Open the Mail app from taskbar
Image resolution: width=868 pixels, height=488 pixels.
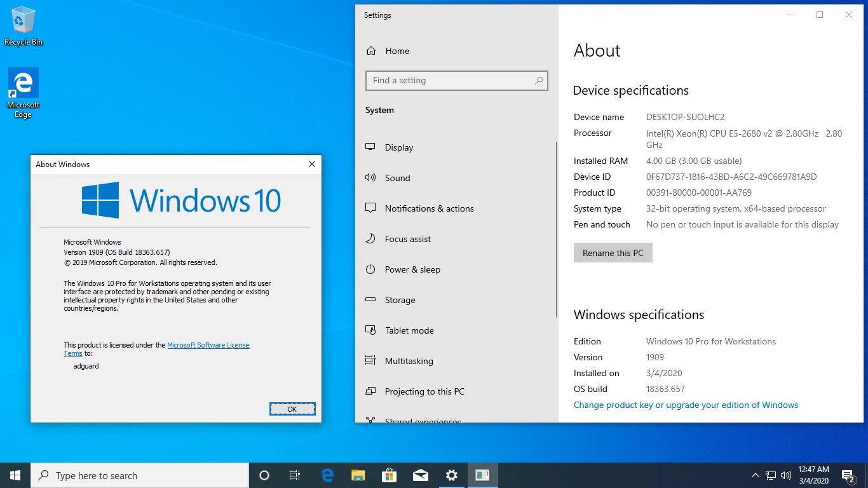tap(420, 475)
